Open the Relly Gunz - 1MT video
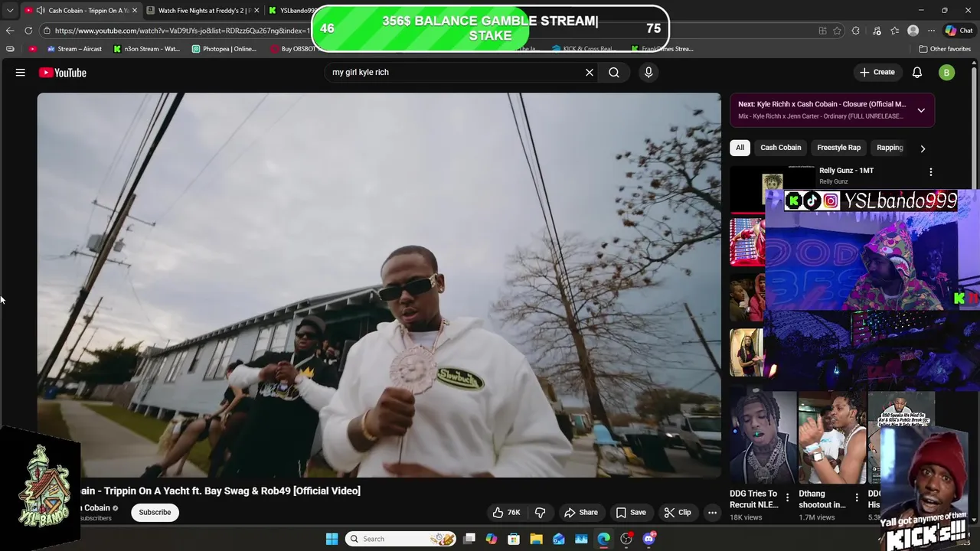Viewport: 980px width, 551px height. click(x=846, y=171)
